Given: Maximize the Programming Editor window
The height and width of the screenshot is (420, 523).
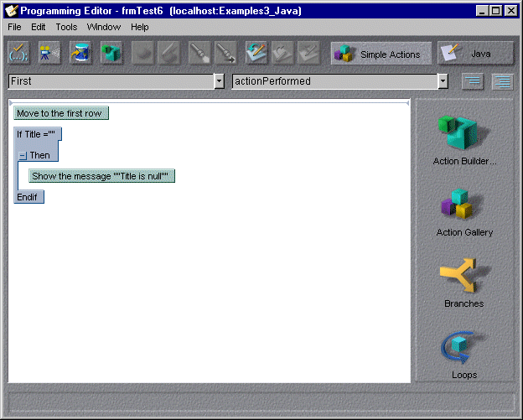Looking at the screenshot, I should point(495,11).
